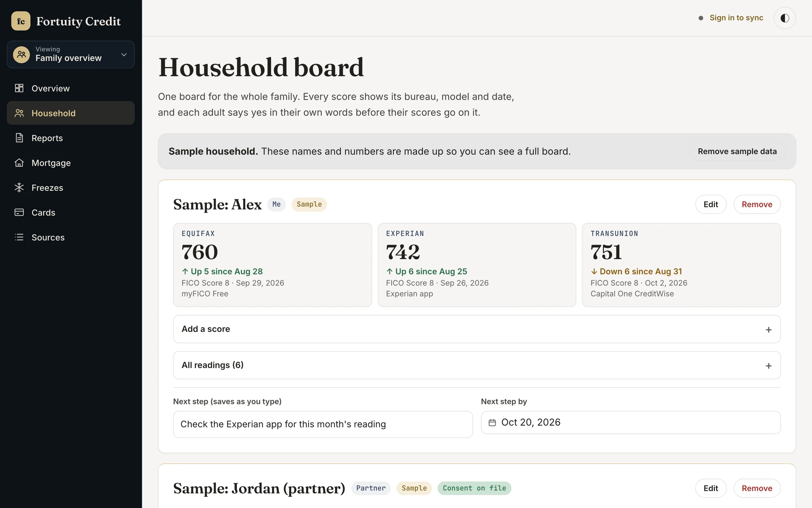Viewport: 812px width, 508px height.
Task: Go to Overview in sidebar
Action: pyautogui.click(x=71, y=88)
